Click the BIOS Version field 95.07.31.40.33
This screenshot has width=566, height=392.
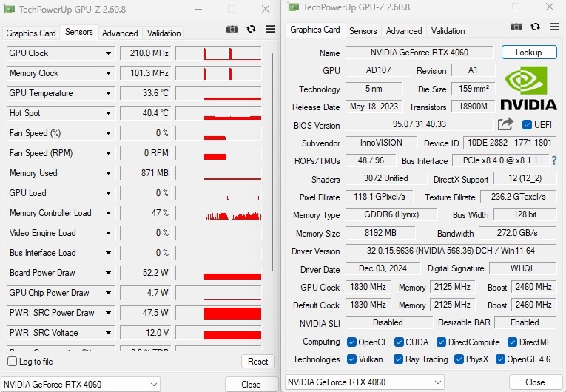pos(420,124)
